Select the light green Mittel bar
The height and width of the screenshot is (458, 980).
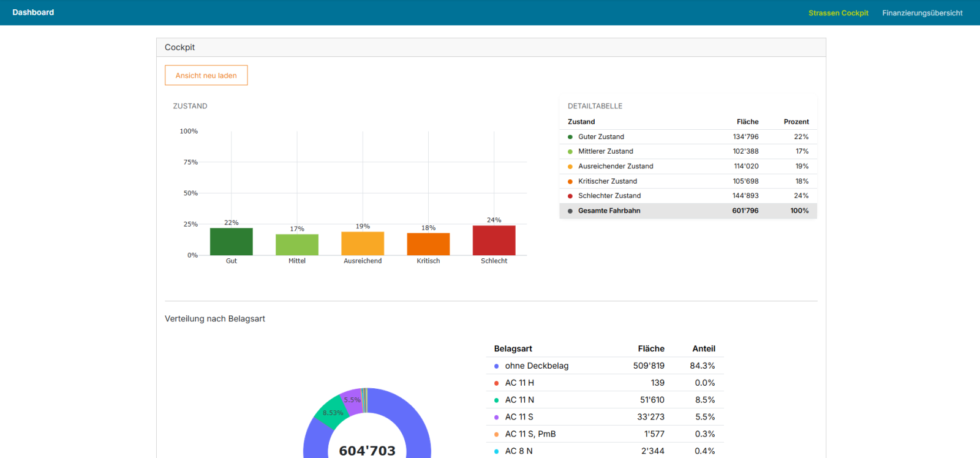pyautogui.click(x=297, y=244)
